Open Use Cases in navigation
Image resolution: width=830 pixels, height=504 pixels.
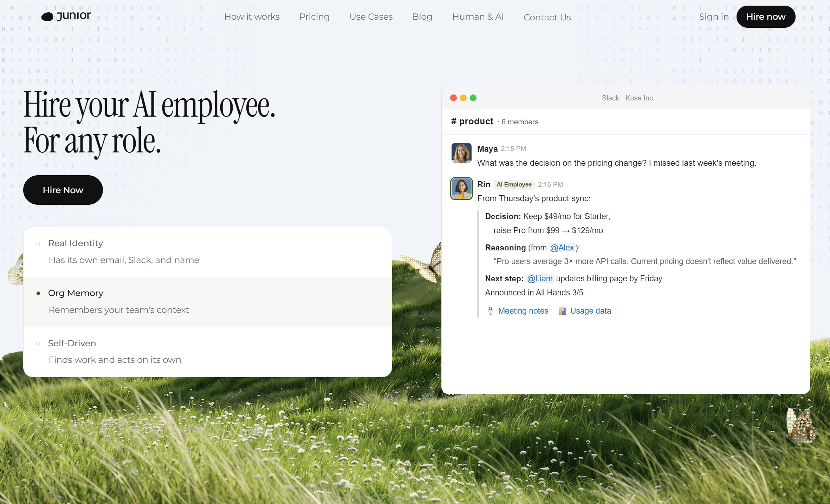[371, 17]
